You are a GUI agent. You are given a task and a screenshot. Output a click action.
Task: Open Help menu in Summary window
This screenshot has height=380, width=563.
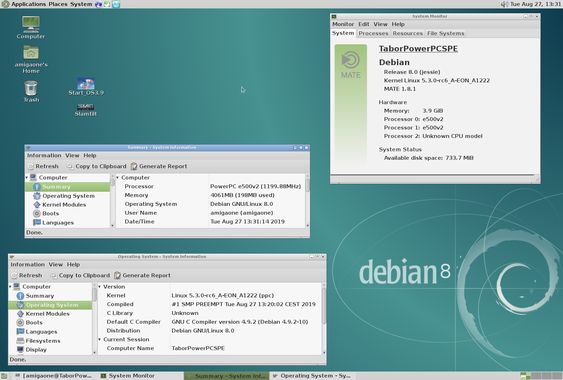[90, 156]
